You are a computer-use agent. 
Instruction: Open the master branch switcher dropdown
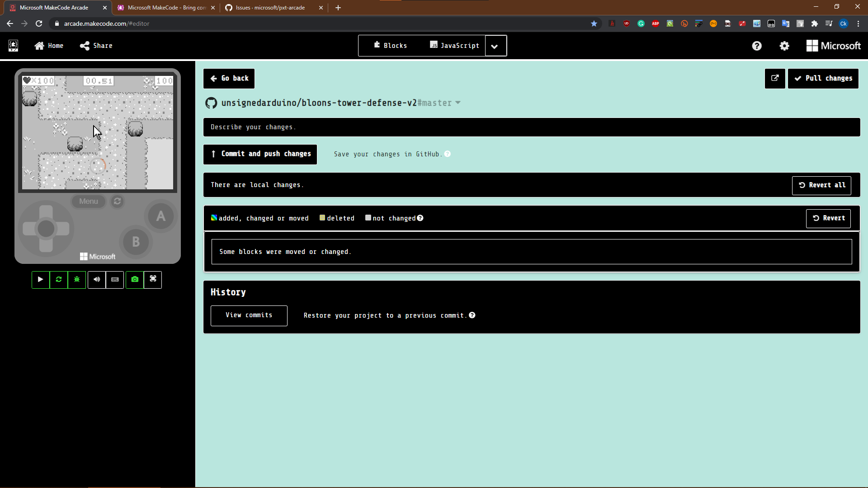[458, 103]
